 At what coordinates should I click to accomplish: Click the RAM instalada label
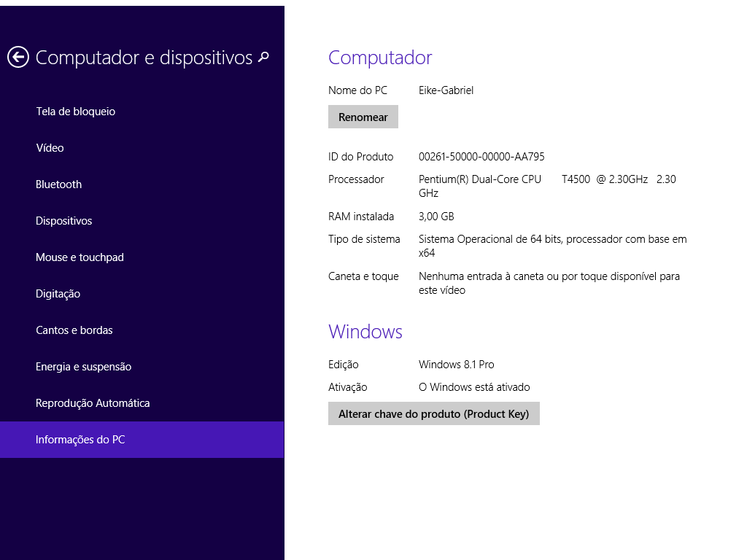(361, 217)
